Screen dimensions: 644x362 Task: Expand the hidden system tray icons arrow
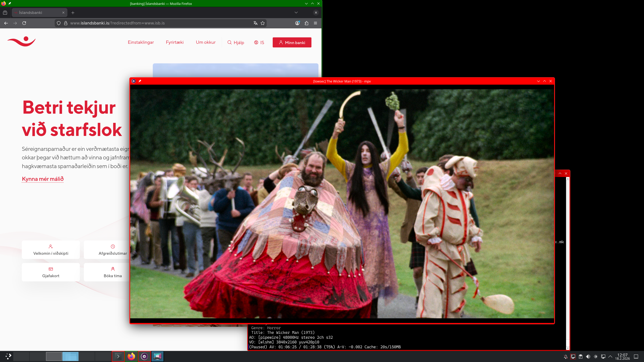(610, 356)
